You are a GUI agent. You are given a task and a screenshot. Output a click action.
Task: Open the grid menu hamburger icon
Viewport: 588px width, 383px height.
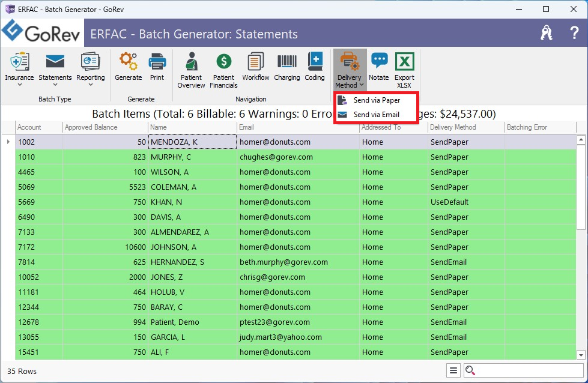coord(453,370)
